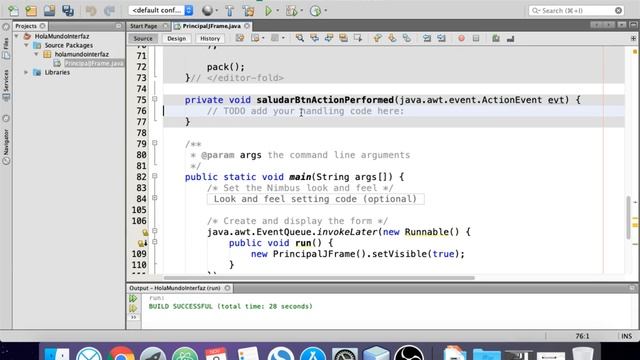This screenshot has height=360, width=640.
Task: Click the New Project toolbar icon
Action: pos(31,11)
